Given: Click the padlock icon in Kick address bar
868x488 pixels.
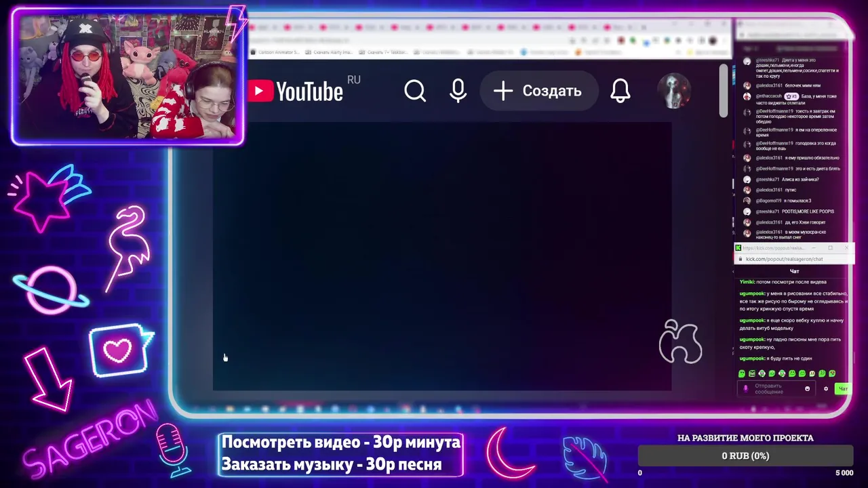Looking at the screenshot, I should click(741, 259).
